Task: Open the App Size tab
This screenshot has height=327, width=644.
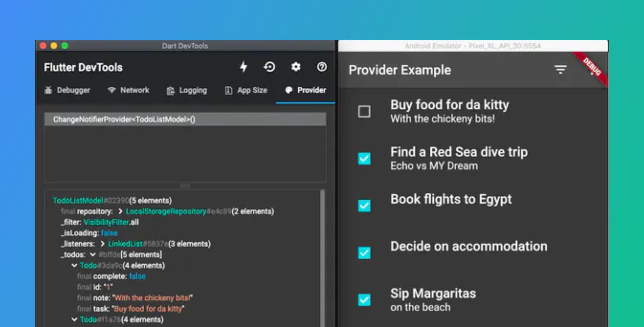Action: [x=246, y=91]
